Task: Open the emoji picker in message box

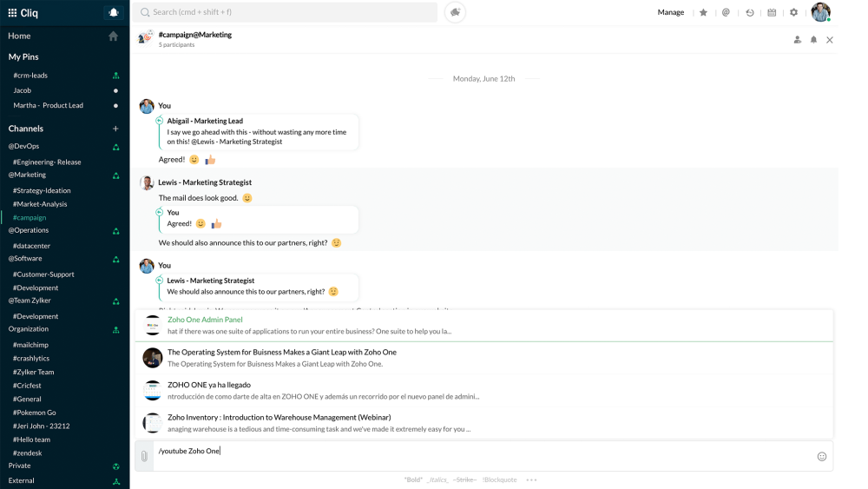Action: pyautogui.click(x=821, y=456)
